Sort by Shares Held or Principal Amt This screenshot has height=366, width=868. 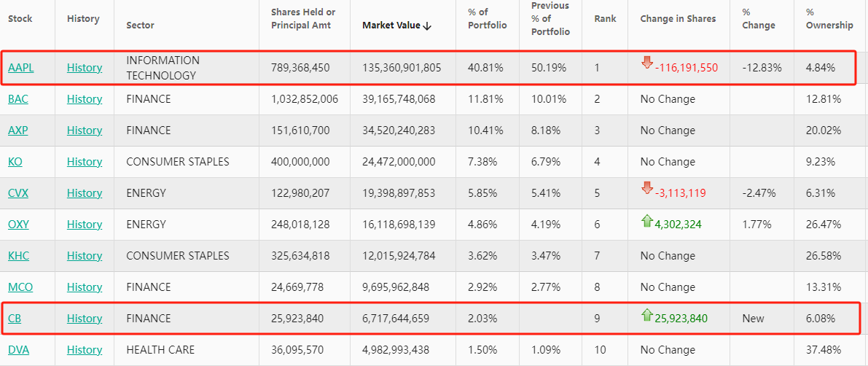click(303, 19)
